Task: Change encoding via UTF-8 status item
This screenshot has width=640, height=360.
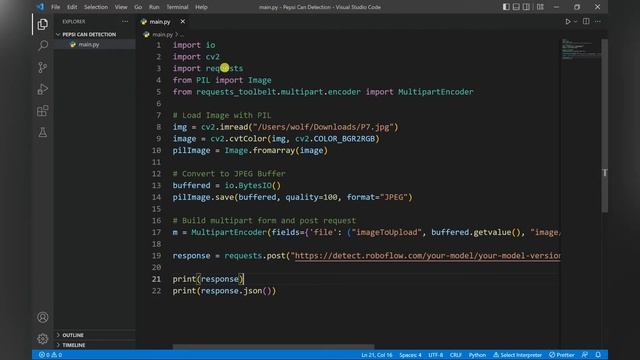Action: 436,355
